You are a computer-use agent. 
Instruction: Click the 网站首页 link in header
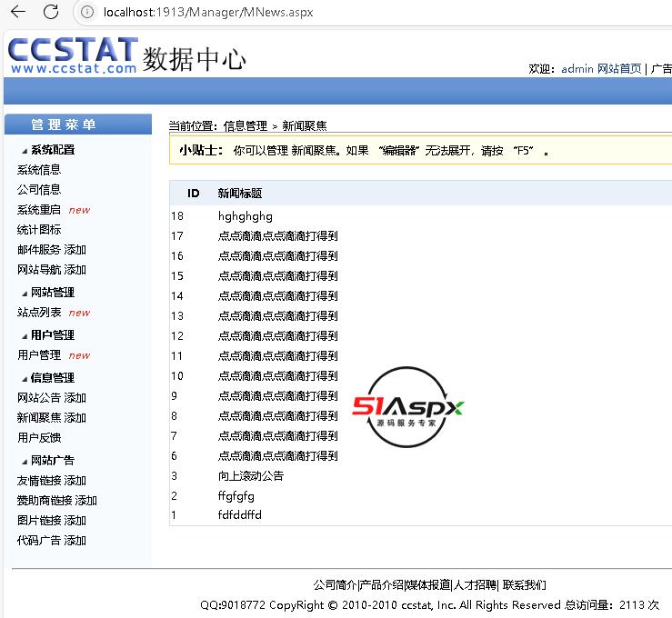(x=619, y=69)
